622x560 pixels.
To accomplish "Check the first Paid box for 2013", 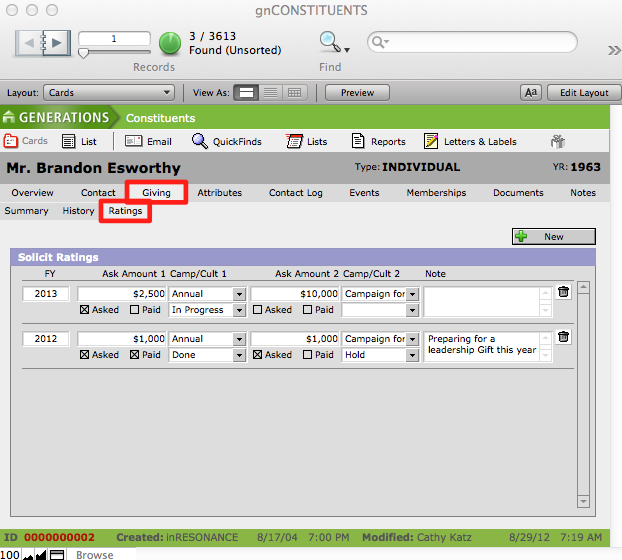I will [135, 310].
